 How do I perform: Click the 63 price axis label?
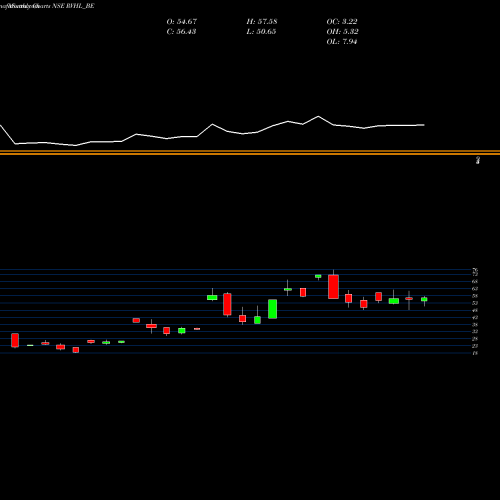[475, 289]
